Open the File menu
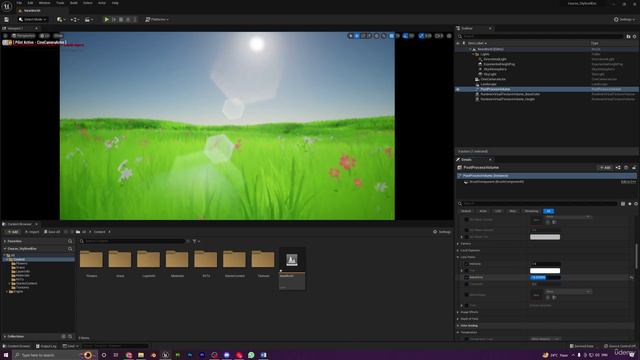Image resolution: width=640 pixels, height=360 pixels. [19, 3]
